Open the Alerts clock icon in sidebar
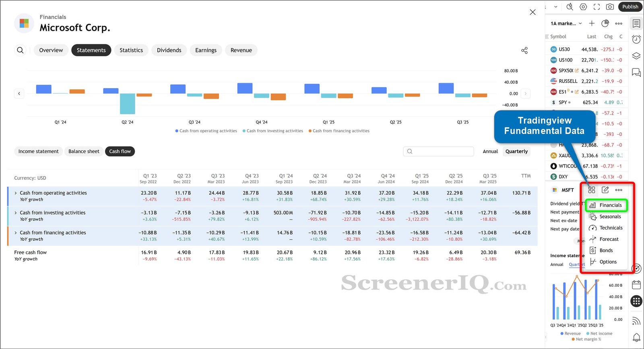The image size is (644, 349). tap(636, 39)
